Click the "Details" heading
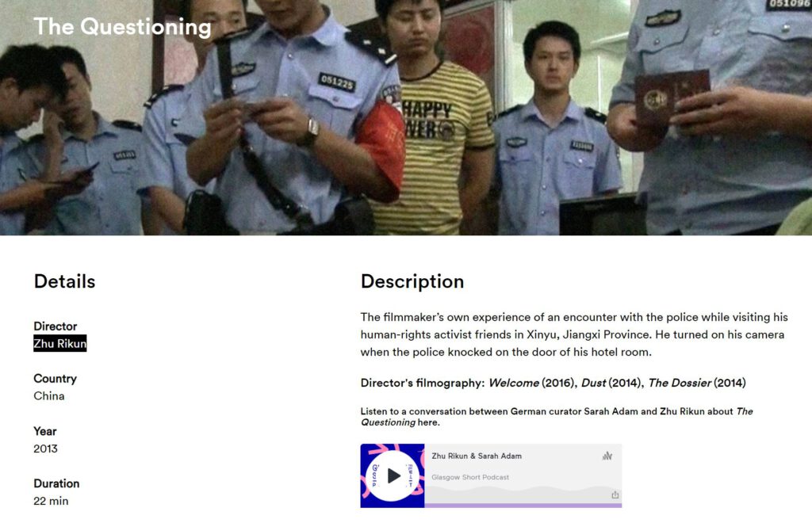 click(x=65, y=281)
